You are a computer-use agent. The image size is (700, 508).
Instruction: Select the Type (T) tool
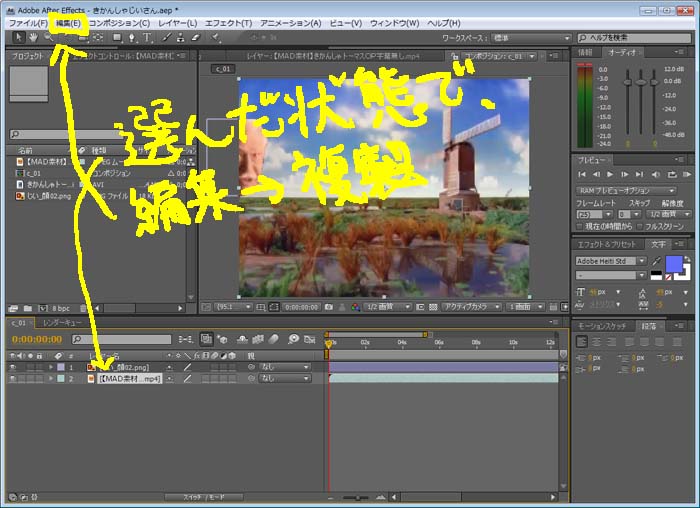coord(147,37)
